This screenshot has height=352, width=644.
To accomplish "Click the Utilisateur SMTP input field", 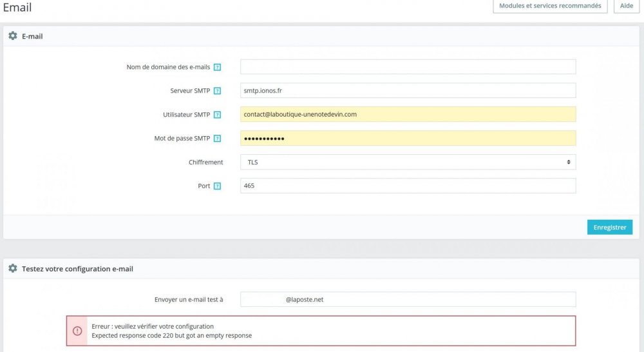I will tap(408, 115).
